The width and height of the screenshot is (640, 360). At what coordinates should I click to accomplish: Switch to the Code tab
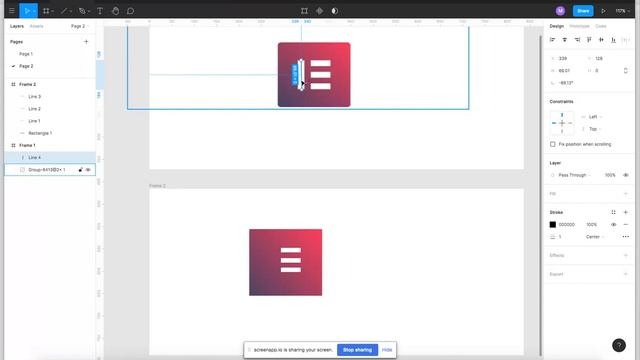(x=601, y=26)
